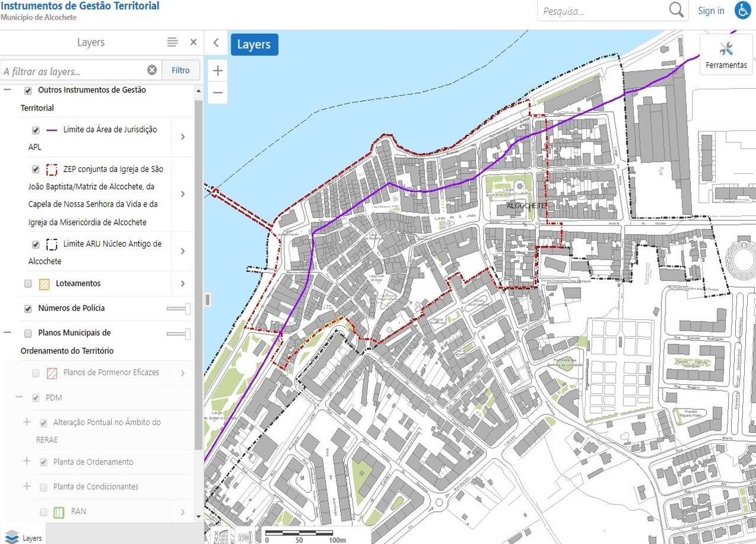Collapse the side panel with the arrow

click(216, 43)
